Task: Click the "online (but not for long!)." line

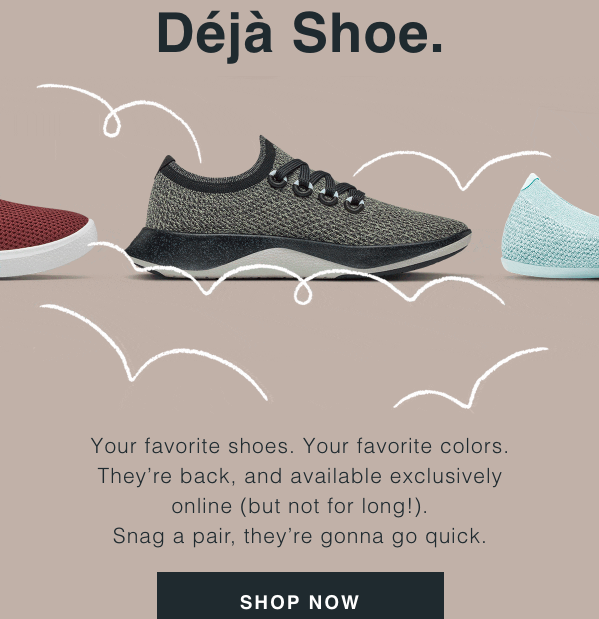Action: point(300,506)
